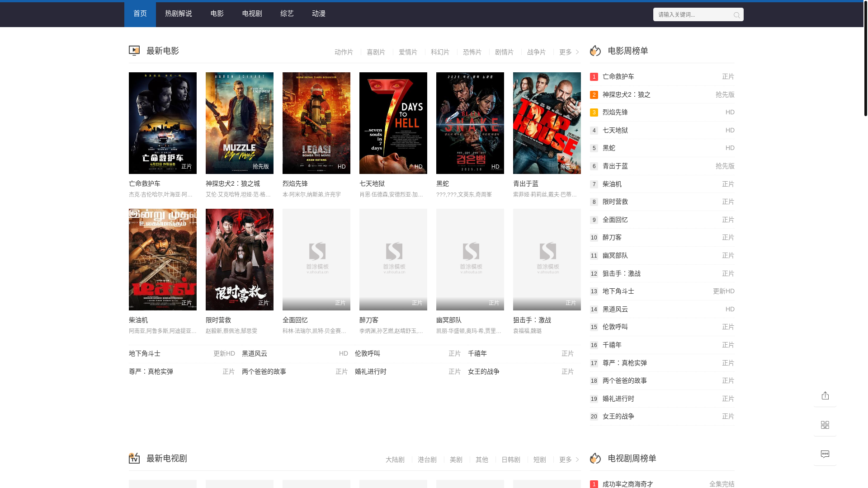The width and height of the screenshot is (868, 488).
Task: Expand 更多 in the 最新电影 header
Action: (x=569, y=52)
